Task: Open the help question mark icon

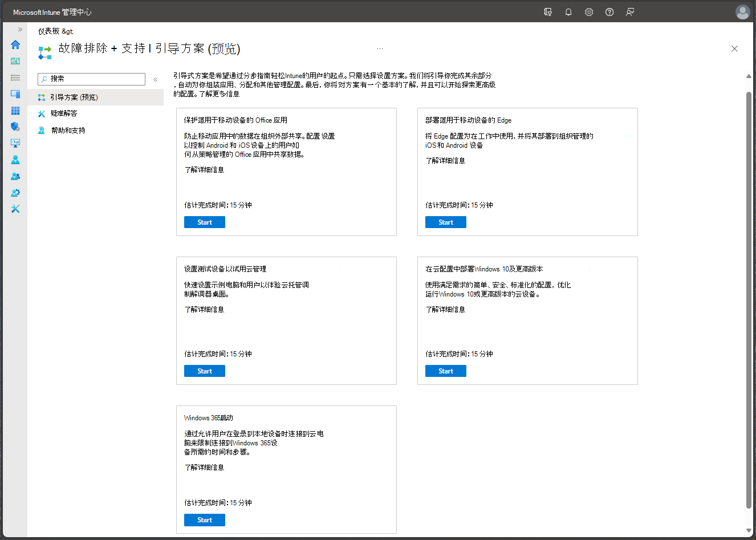Action: (609, 12)
